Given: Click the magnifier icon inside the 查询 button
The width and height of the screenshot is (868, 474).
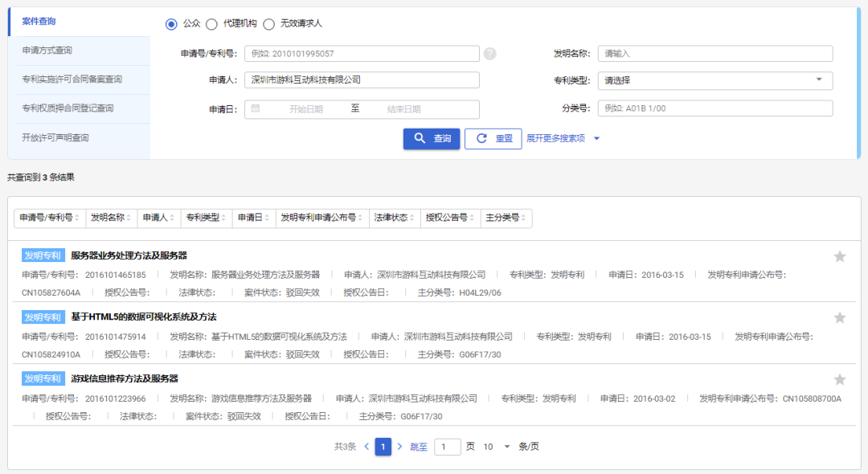Looking at the screenshot, I should click(x=419, y=138).
